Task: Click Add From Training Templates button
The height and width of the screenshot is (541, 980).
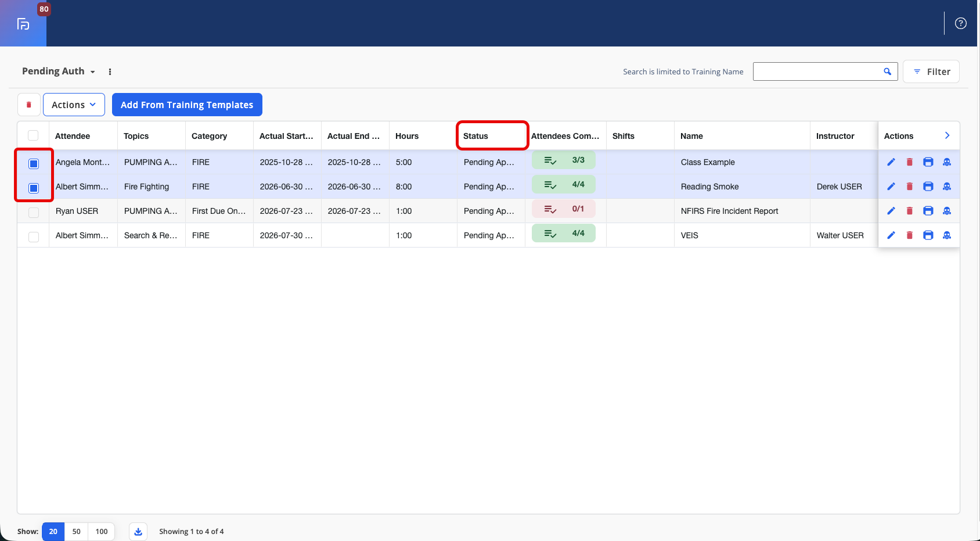Action: (187, 105)
